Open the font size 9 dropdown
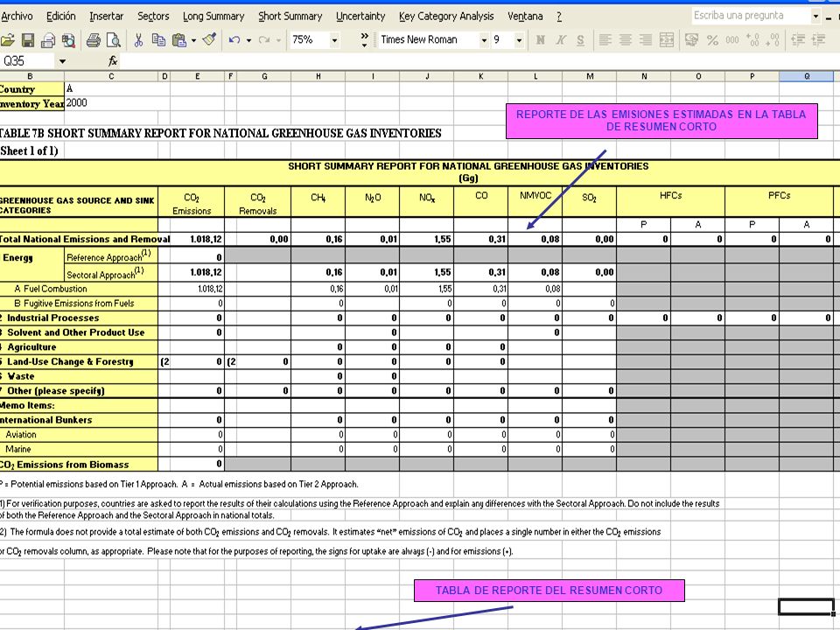The image size is (840, 630). click(519, 39)
